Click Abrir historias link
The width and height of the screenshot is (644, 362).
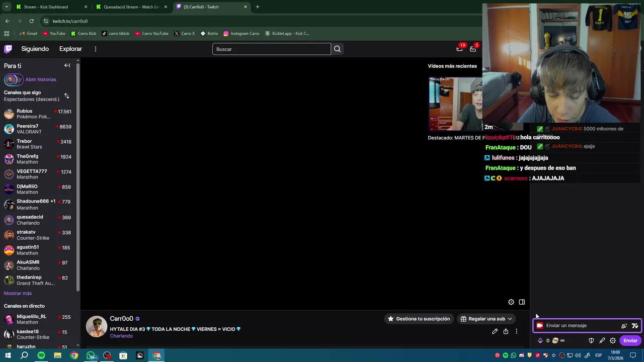pos(41,79)
